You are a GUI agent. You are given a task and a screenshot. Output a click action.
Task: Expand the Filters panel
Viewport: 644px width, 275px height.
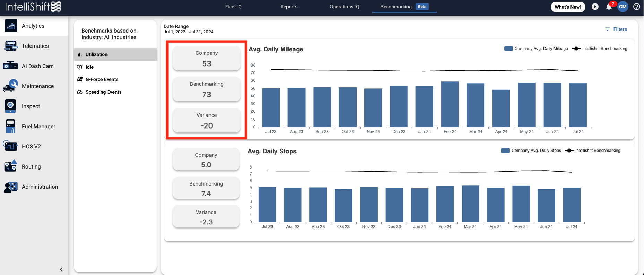click(616, 29)
